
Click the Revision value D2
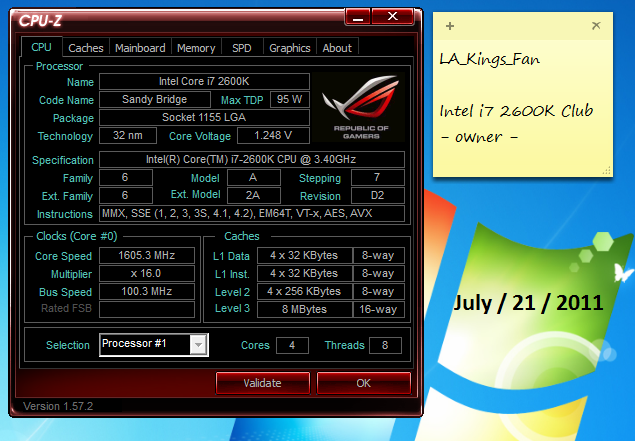point(377,195)
